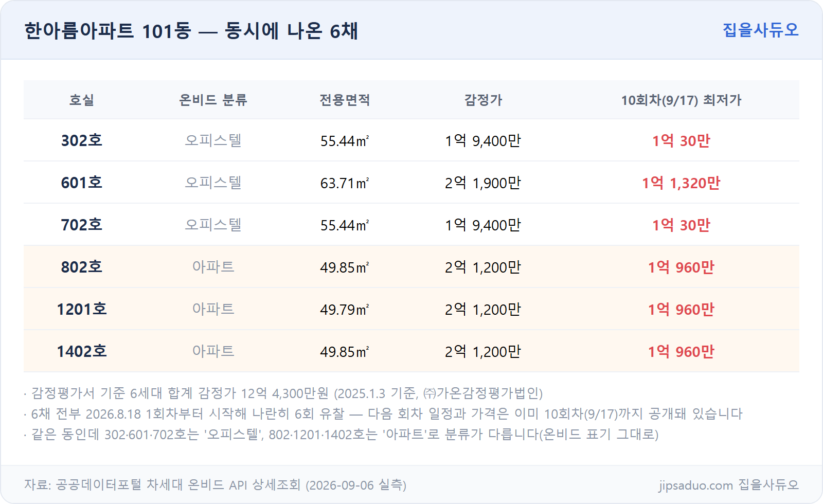Click the 55.44㎡ area in the 702호 row
This screenshot has width=823, height=504.
click(345, 225)
